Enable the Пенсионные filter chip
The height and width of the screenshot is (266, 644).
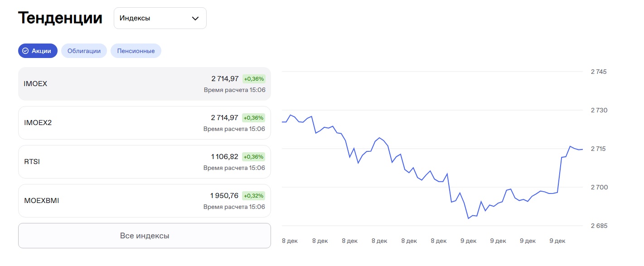[x=136, y=51]
